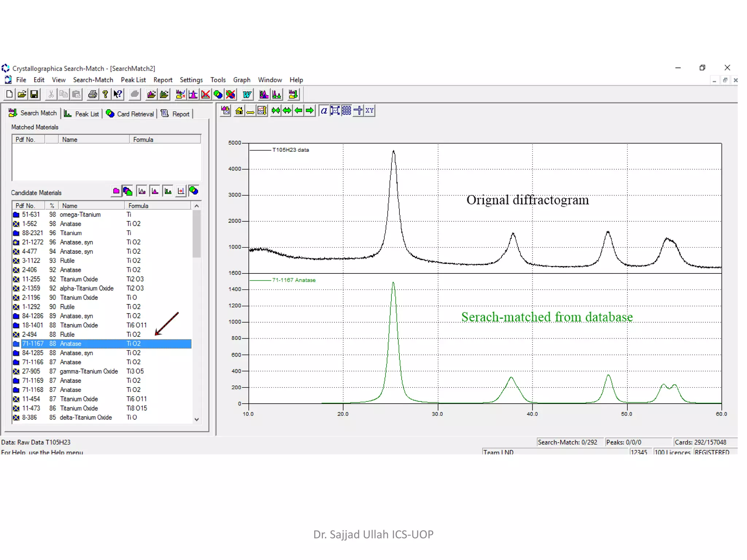Click the context help arrow-question icon
Image resolution: width=747 pixels, height=560 pixels.
117,94
